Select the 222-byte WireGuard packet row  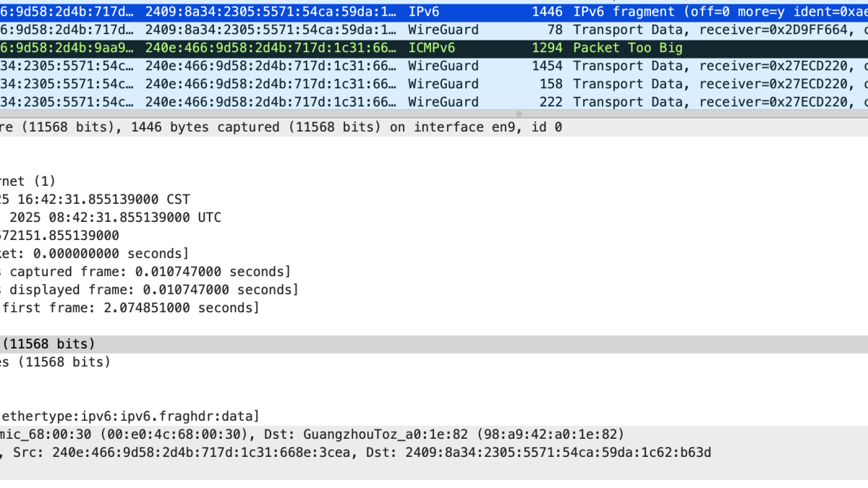coord(434,102)
